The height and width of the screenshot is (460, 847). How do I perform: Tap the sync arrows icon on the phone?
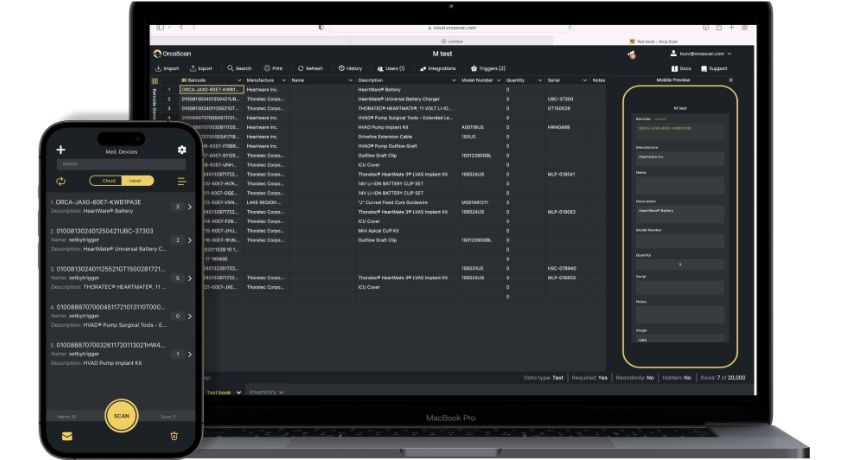click(x=61, y=181)
